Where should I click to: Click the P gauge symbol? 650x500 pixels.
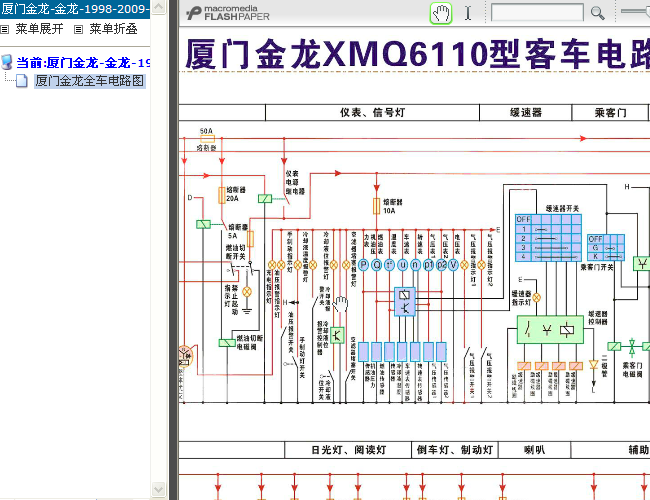tap(364, 265)
